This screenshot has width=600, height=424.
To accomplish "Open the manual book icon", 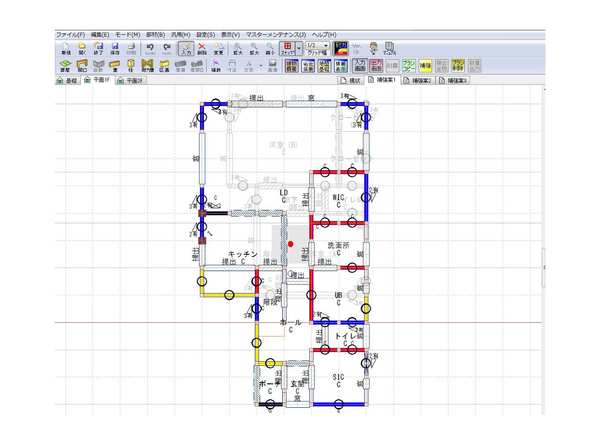I will pos(389,49).
